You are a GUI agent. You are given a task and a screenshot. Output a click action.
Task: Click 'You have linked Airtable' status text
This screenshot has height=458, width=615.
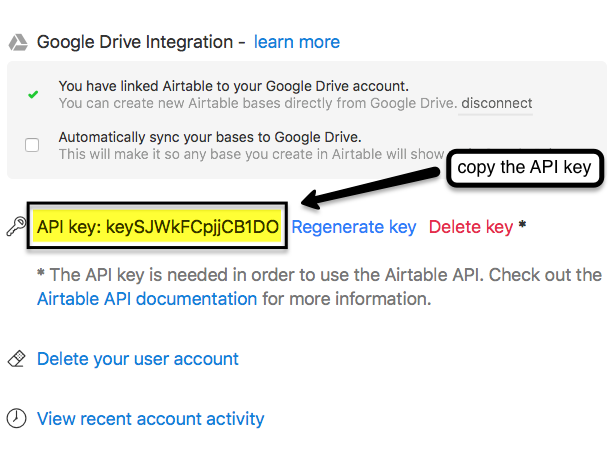coord(234,86)
